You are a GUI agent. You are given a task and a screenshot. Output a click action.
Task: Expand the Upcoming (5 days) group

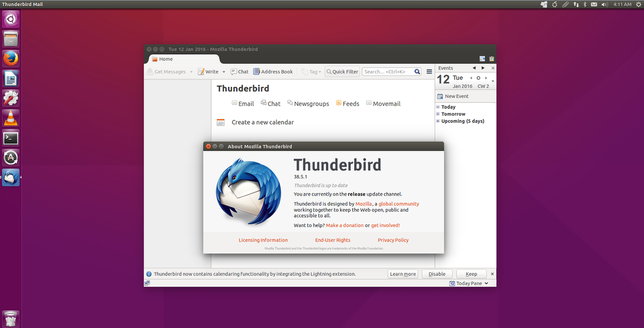tap(438, 121)
